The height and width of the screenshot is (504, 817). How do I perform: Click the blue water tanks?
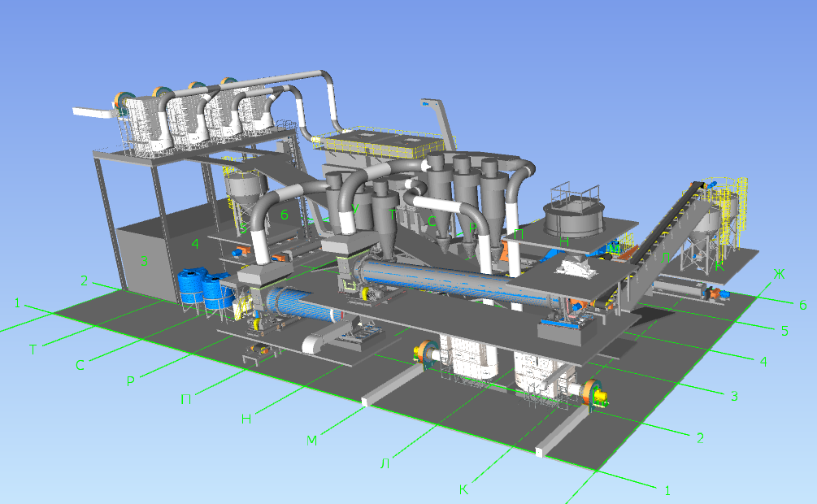coord(203,289)
